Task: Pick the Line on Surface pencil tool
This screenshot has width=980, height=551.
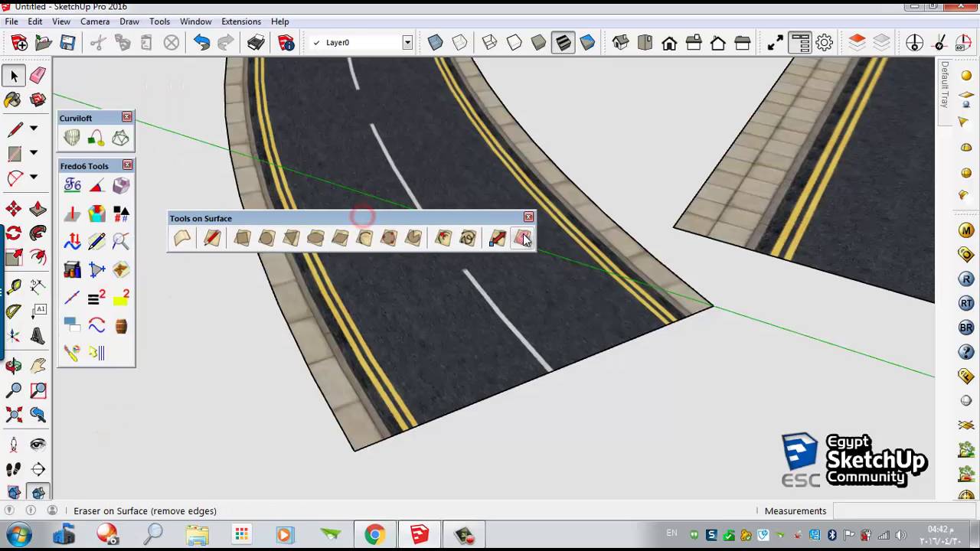Action: tap(212, 239)
